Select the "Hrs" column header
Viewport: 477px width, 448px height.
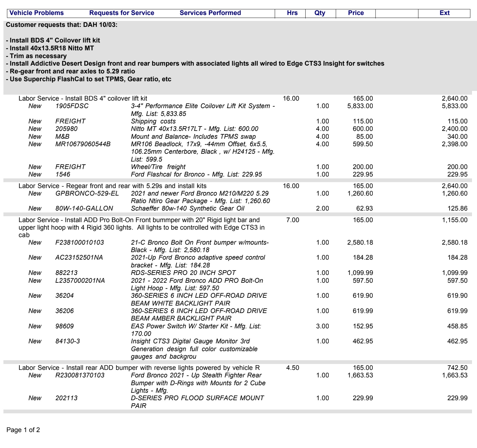pos(292,13)
